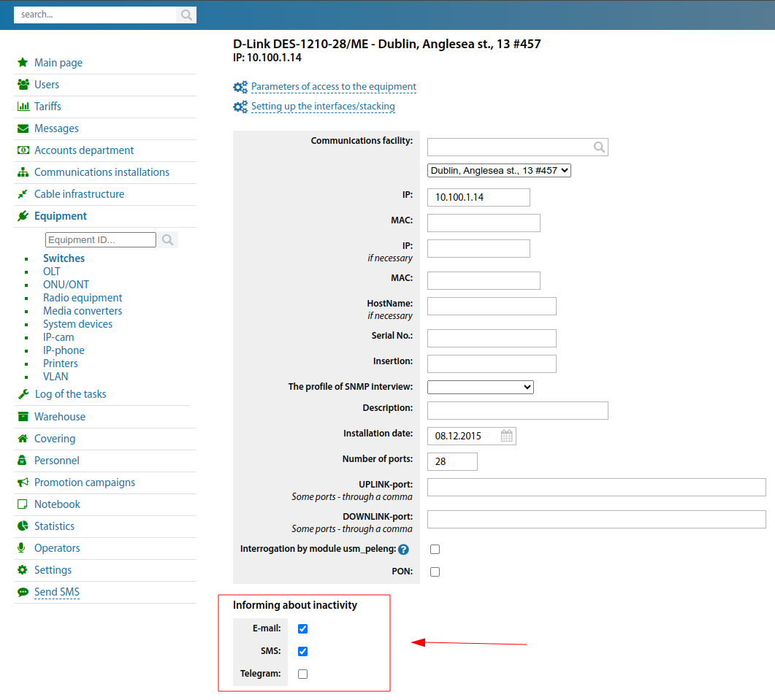Click the Communications facility search magnifier icon

coord(599,147)
